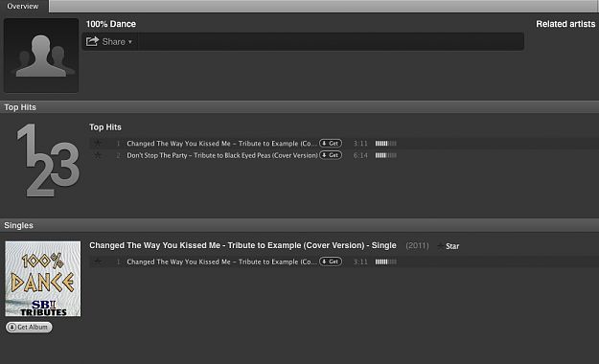This screenshot has height=364, width=599.
Task: Select Singles track Changed The Way You Kissed Me
Action: pos(221,262)
